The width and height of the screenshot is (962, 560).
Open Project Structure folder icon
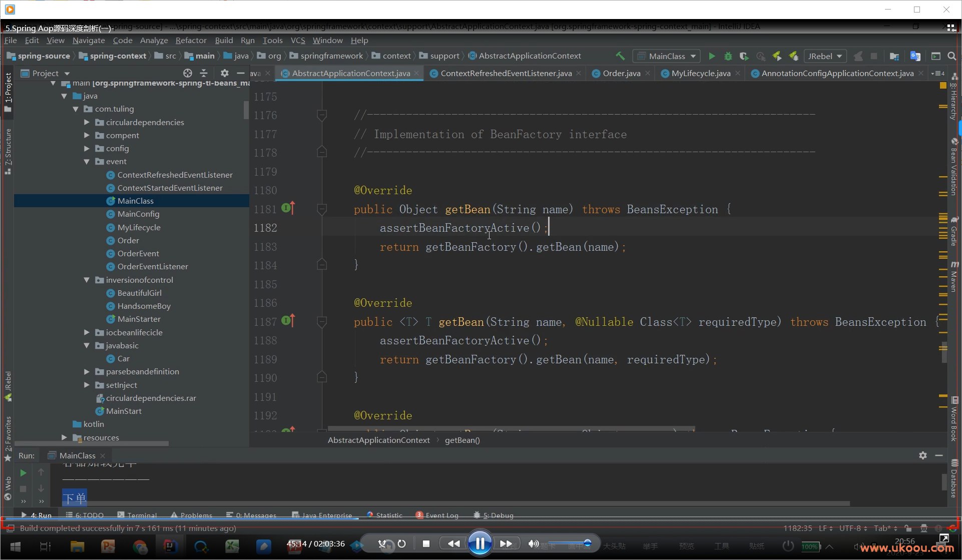(x=894, y=56)
